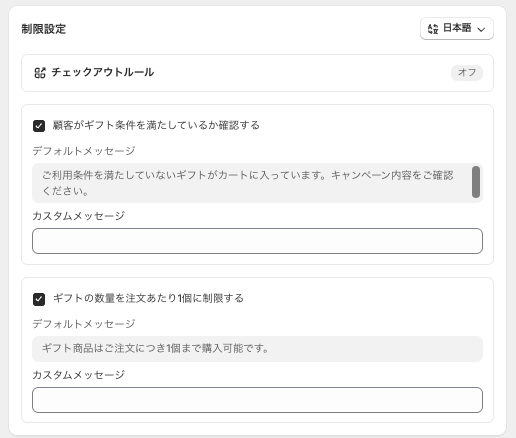Click the scrollbar inside the first default message box
The height and width of the screenshot is (438, 516).
pyautogui.click(x=476, y=182)
